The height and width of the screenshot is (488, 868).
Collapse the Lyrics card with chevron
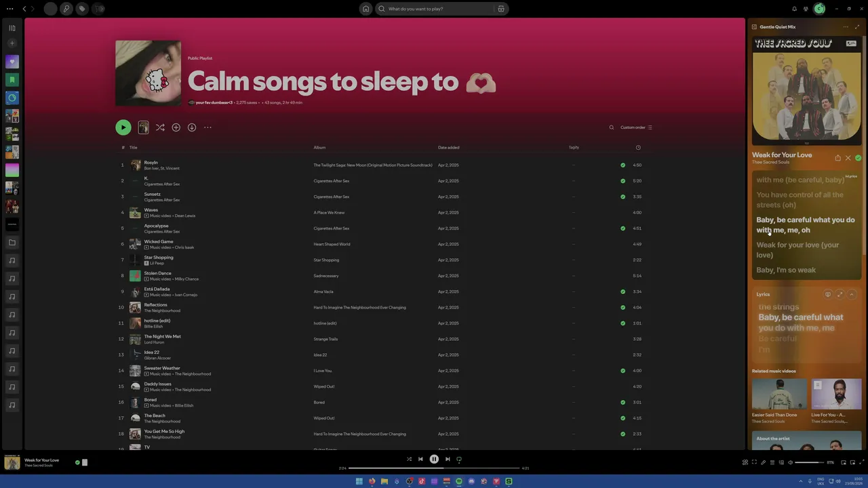point(852,294)
